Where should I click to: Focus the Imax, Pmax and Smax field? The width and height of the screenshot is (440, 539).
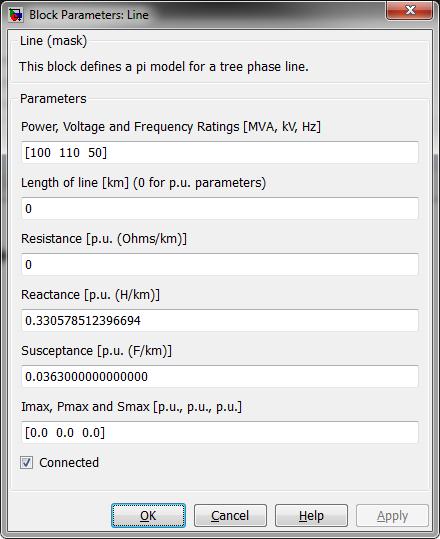pyautogui.click(x=220, y=432)
